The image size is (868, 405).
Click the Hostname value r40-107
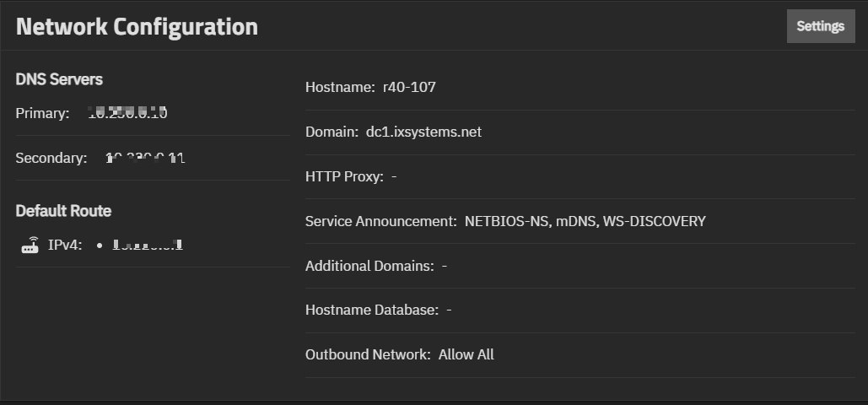point(409,87)
